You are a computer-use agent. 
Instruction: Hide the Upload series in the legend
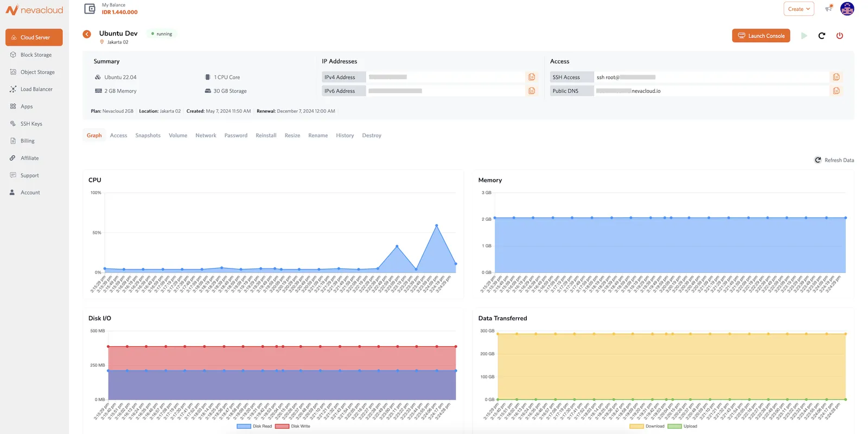(682, 426)
